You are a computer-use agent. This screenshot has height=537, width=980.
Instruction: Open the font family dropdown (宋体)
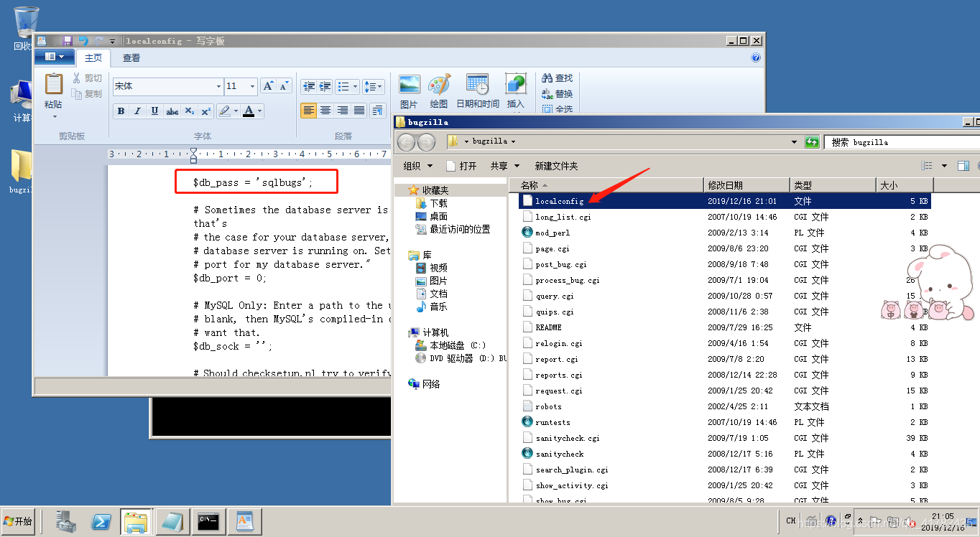point(219,86)
